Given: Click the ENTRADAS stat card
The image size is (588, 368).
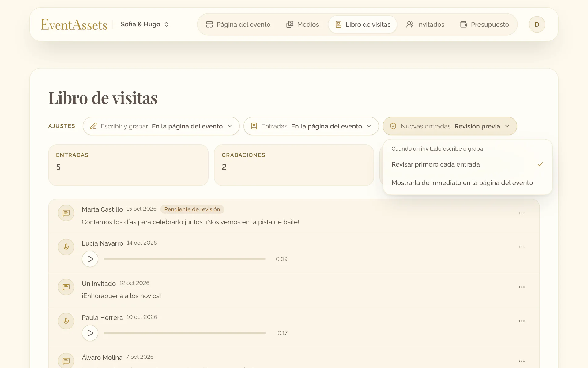Looking at the screenshot, I should (x=128, y=165).
